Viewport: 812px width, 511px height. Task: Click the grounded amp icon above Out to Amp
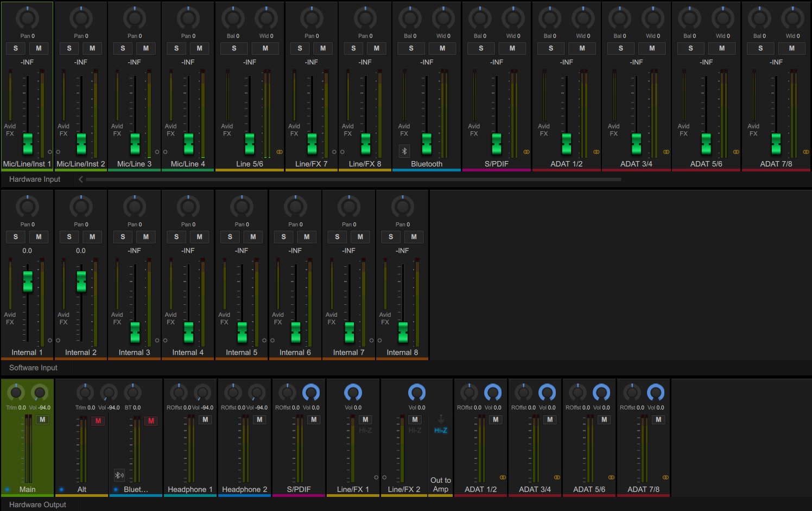point(441,418)
